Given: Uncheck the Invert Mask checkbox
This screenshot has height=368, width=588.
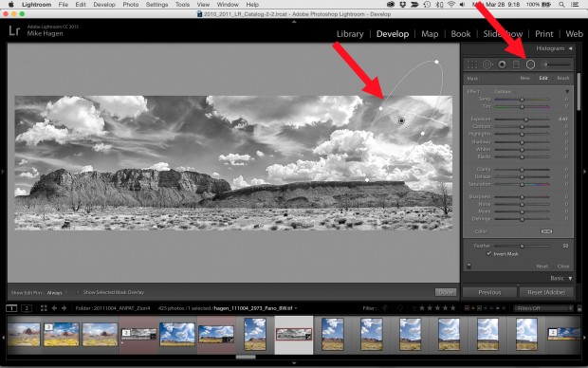Looking at the screenshot, I should pyautogui.click(x=488, y=253).
